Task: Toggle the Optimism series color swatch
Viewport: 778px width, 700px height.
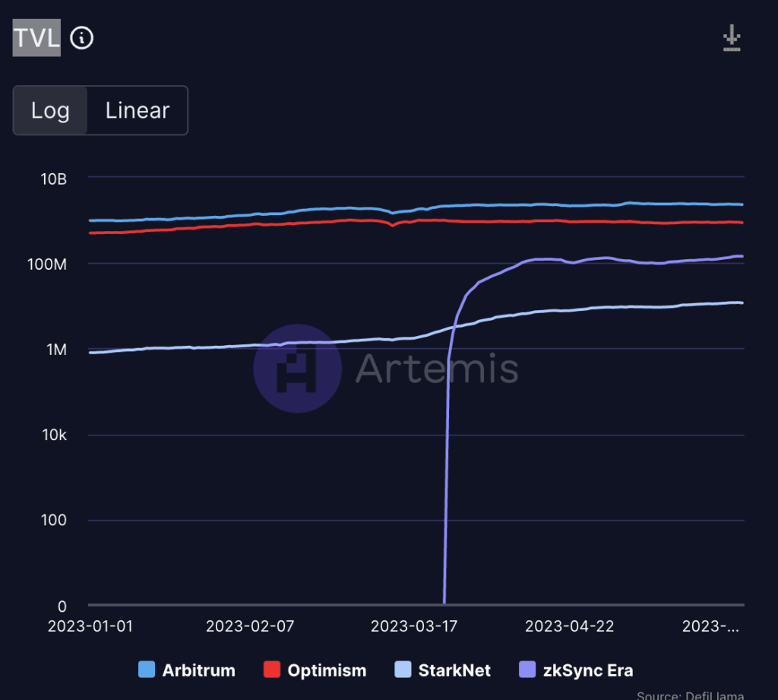Action: pos(272,670)
